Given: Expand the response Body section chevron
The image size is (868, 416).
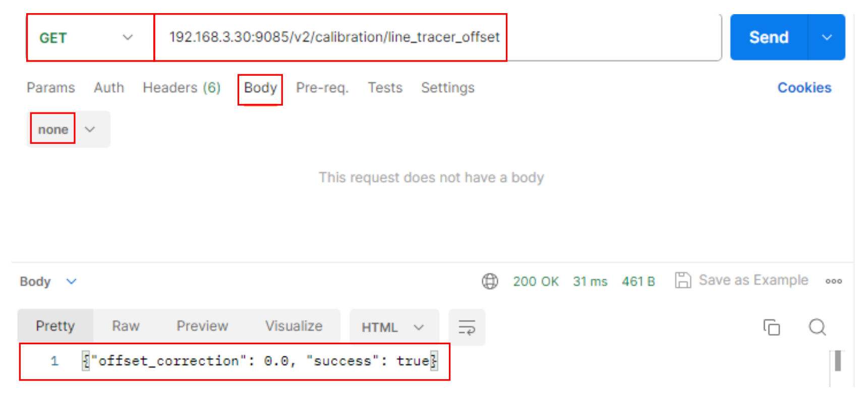Looking at the screenshot, I should pos(71,281).
